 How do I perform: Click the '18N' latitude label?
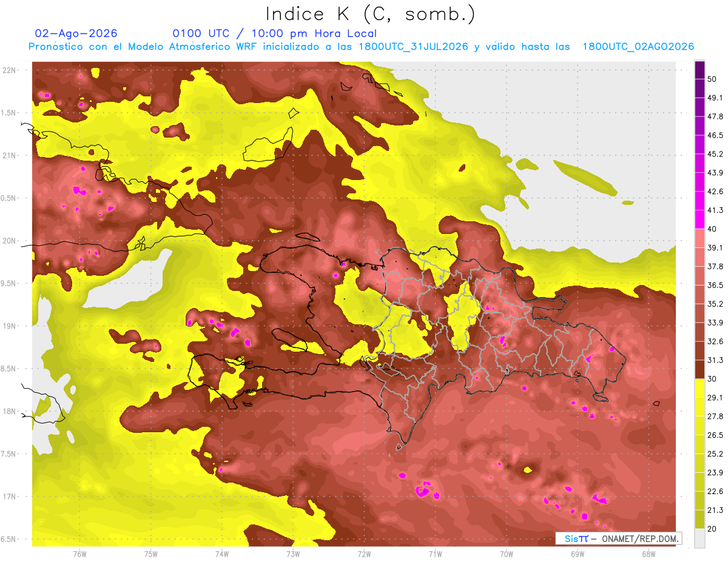10,412
